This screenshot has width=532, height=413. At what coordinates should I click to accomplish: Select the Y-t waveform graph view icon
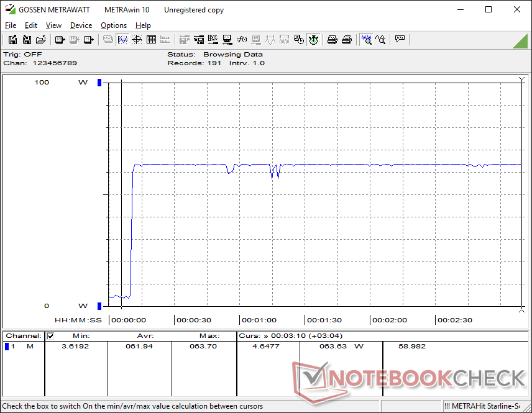point(122,40)
